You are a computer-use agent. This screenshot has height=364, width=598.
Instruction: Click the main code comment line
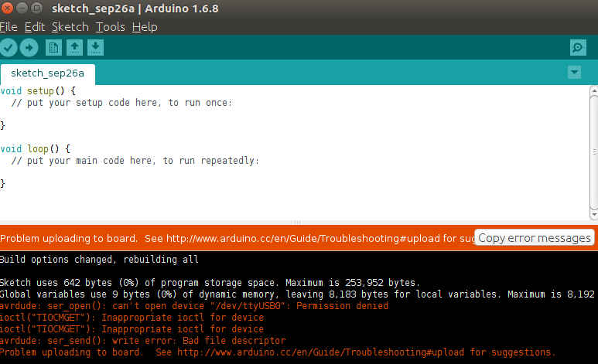(x=135, y=161)
